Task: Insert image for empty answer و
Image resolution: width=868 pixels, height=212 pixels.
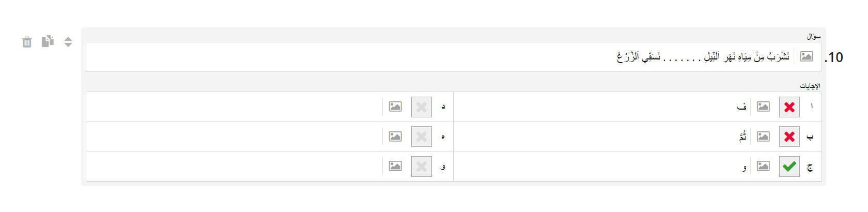Action: click(x=395, y=166)
